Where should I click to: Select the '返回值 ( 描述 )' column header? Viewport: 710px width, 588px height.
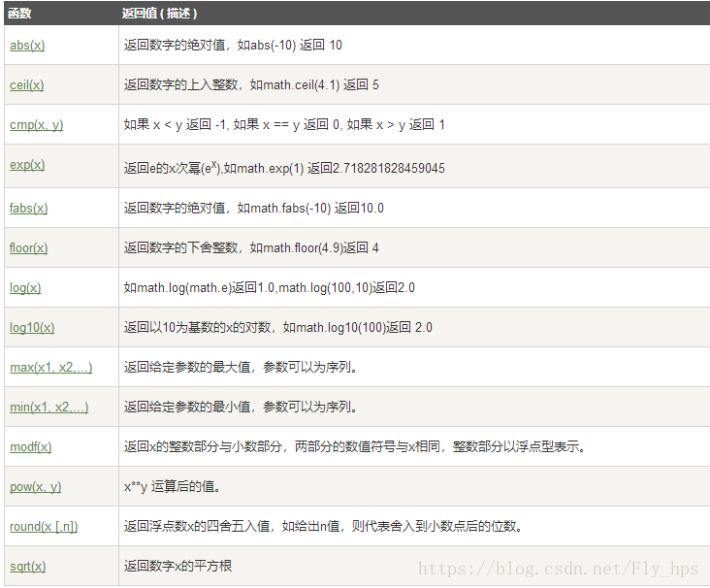159,14
